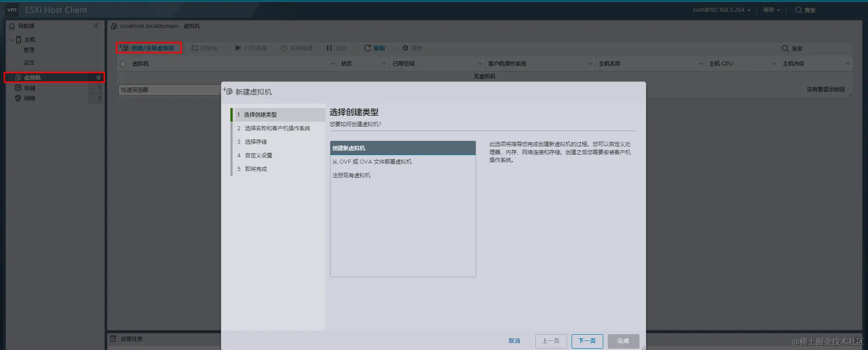Click the 控制台 console toolbar icon
Viewport: 868px width, 350px height.
click(195, 48)
